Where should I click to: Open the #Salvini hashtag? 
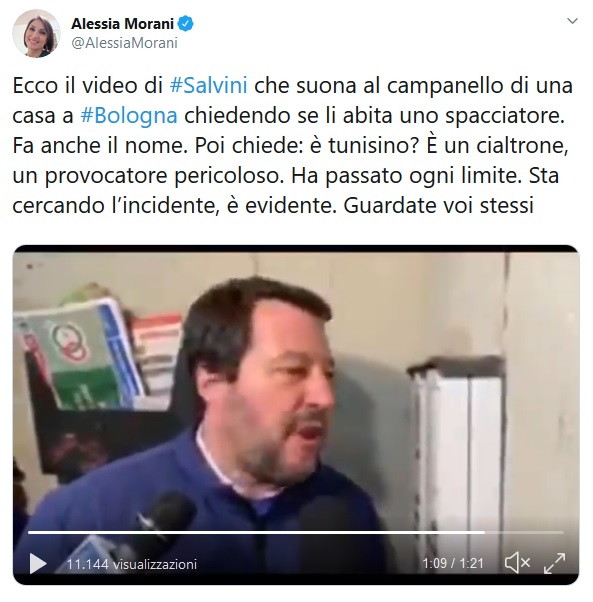(208, 85)
